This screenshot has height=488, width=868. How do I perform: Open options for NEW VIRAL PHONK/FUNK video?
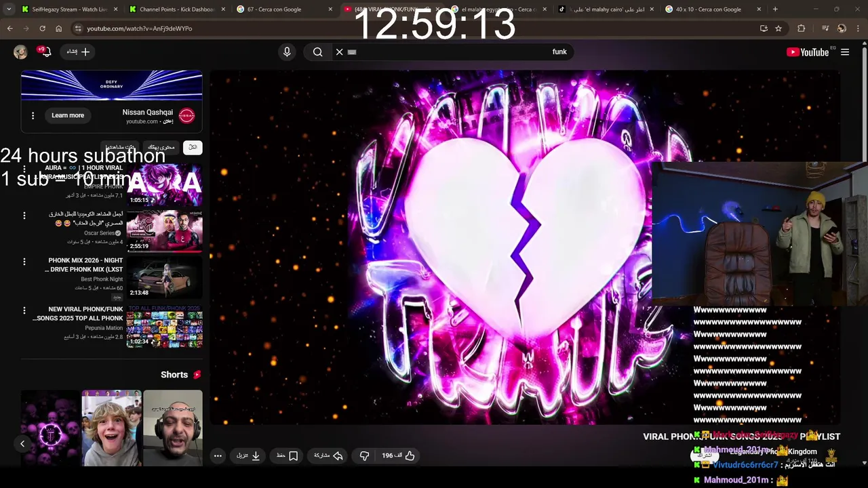[x=24, y=310]
